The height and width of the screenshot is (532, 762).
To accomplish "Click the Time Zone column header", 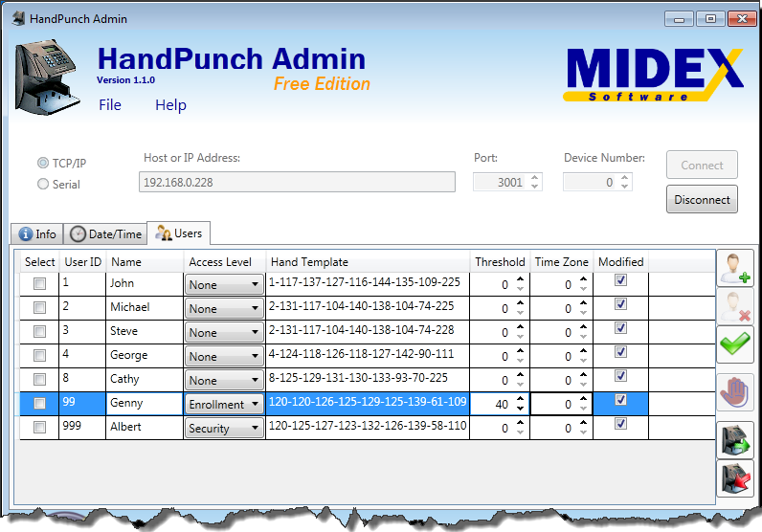I will click(x=561, y=262).
